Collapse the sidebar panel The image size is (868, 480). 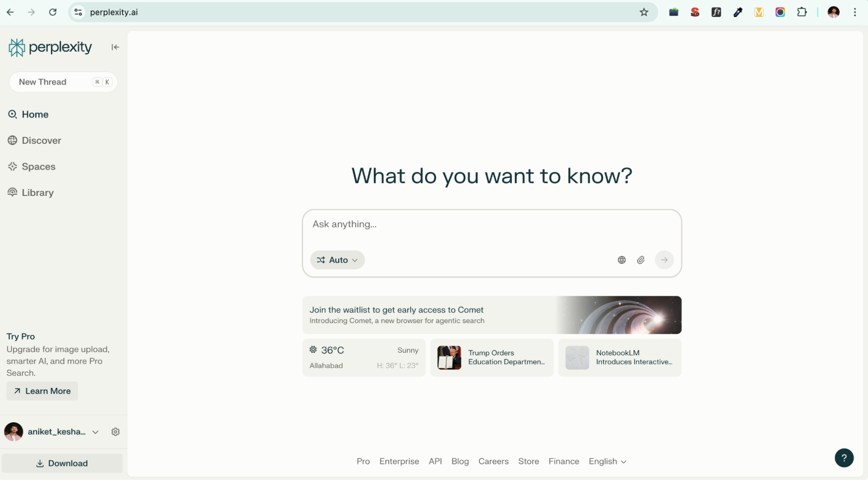click(x=115, y=47)
